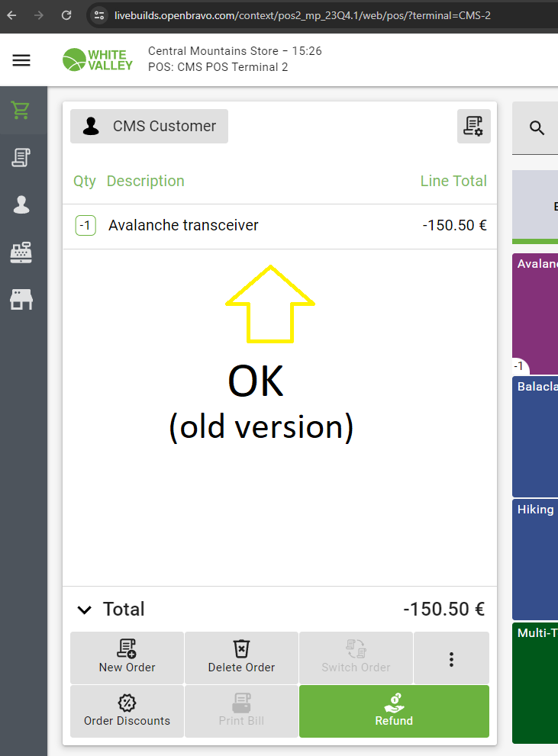The height and width of the screenshot is (756, 558).
Task: Click the browser address bar URL
Action: (x=302, y=15)
